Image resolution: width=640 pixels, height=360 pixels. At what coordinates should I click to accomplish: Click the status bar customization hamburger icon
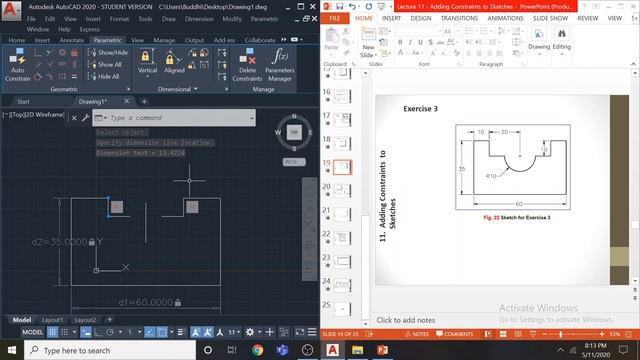(312, 332)
